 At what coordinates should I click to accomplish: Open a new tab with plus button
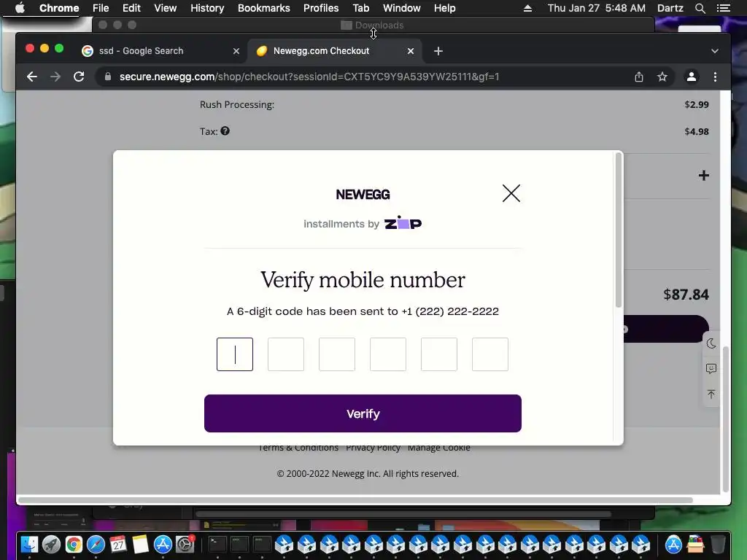click(x=438, y=51)
